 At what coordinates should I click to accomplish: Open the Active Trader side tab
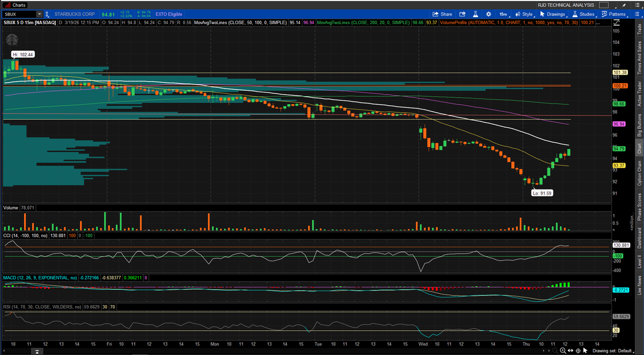[639, 93]
